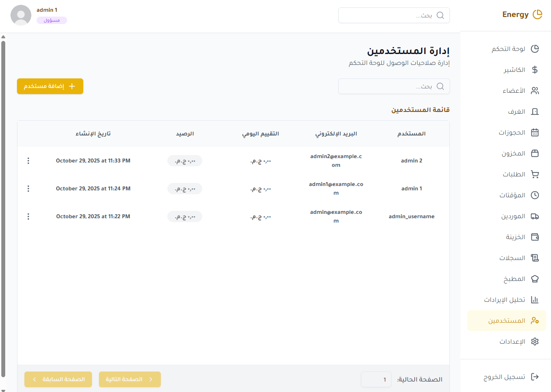Click the Add User (إضافة مستخدم) button
Screen dimensions: 551x392
[x=50, y=86]
